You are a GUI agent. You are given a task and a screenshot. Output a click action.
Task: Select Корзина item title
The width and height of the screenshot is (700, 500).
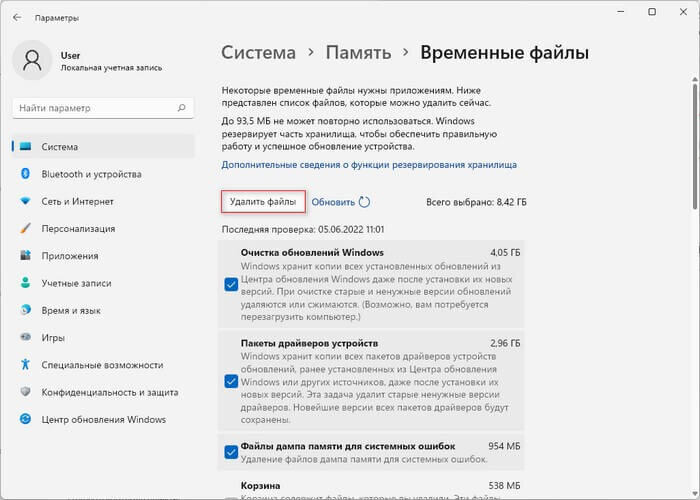[260, 485]
